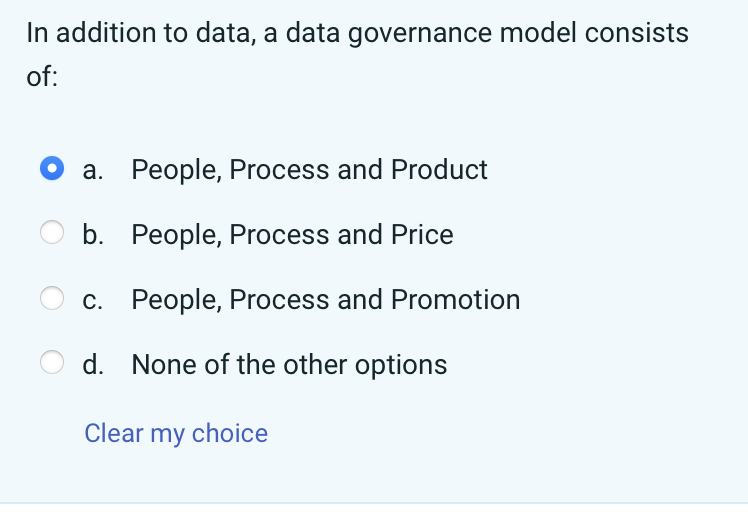Viewport: 748px width, 514px height.
Task: Click the "People, Process and Product" answer text
Action: [309, 169]
